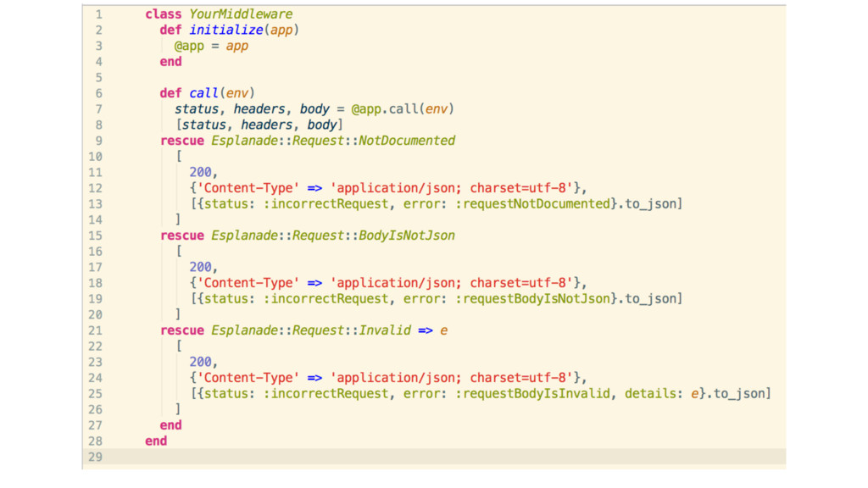The height and width of the screenshot is (488, 868).
Task: Click line number 20 in the gutter
Action: [x=95, y=315]
